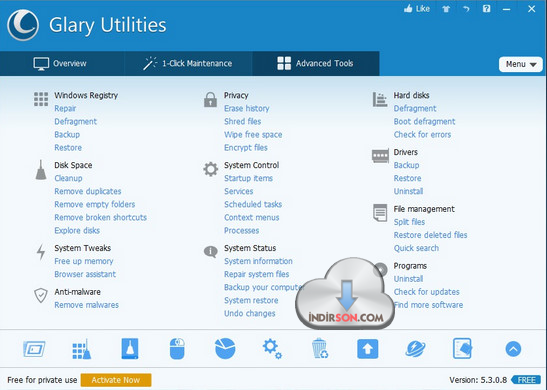Open the shirt skin icon in title bar
The height and width of the screenshot is (390, 547).
[446, 9]
